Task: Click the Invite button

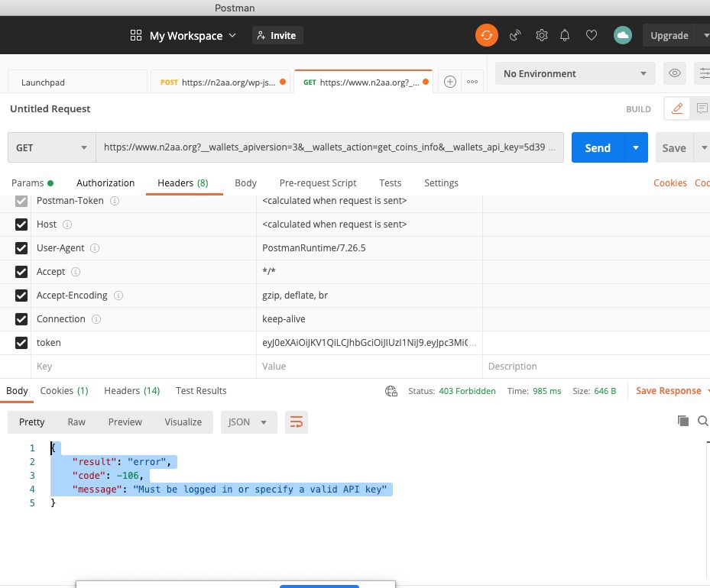Action: coord(277,35)
